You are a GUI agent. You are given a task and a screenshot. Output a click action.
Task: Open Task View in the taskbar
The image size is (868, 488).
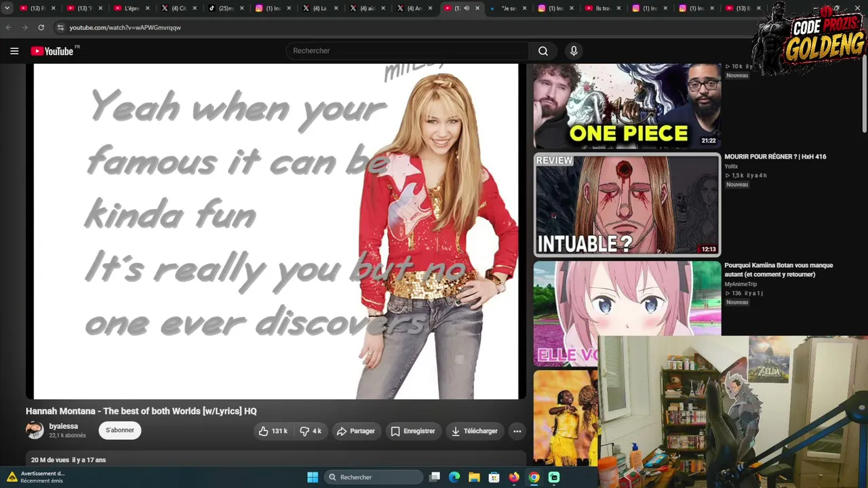tap(435, 477)
